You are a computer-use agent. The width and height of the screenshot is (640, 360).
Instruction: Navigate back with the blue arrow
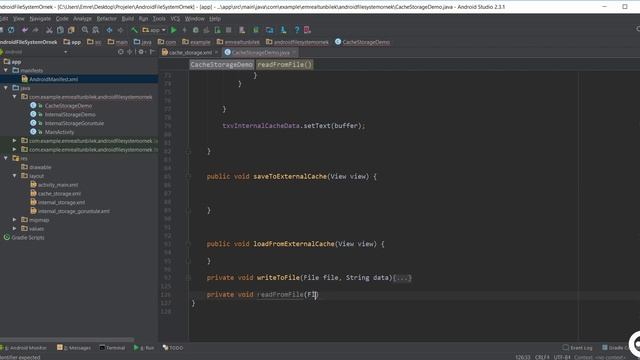point(109,30)
